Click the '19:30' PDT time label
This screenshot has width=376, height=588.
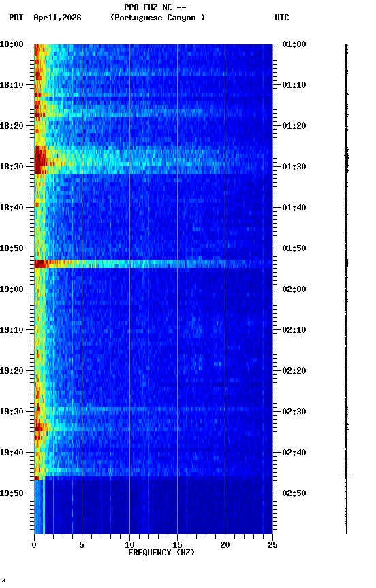pos(12,412)
